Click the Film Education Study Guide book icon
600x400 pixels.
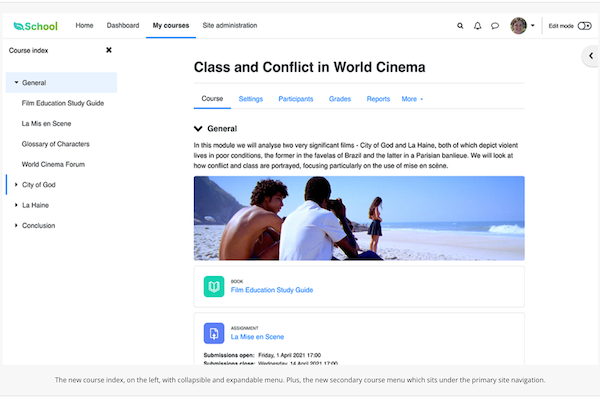pos(214,287)
